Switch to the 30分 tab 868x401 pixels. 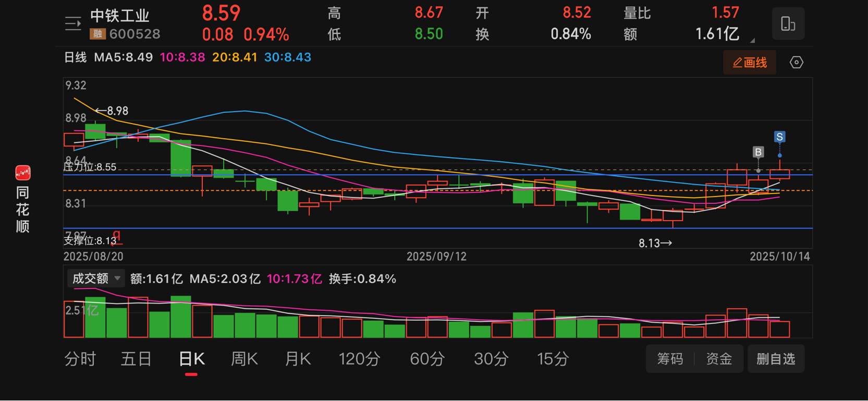click(x=491, y=359)
